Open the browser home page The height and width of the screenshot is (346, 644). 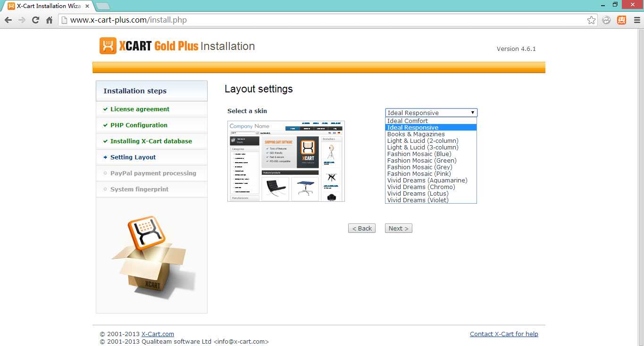(49, 20)
